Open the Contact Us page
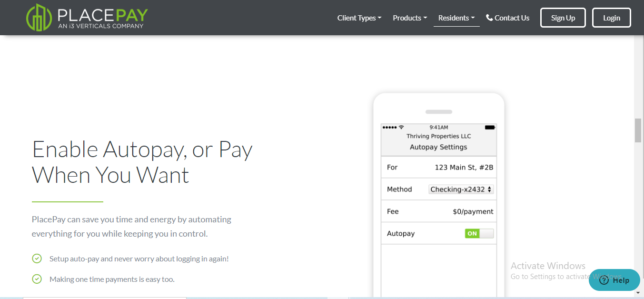The height and width of the screenshot is (299, 644). [507, 18]
